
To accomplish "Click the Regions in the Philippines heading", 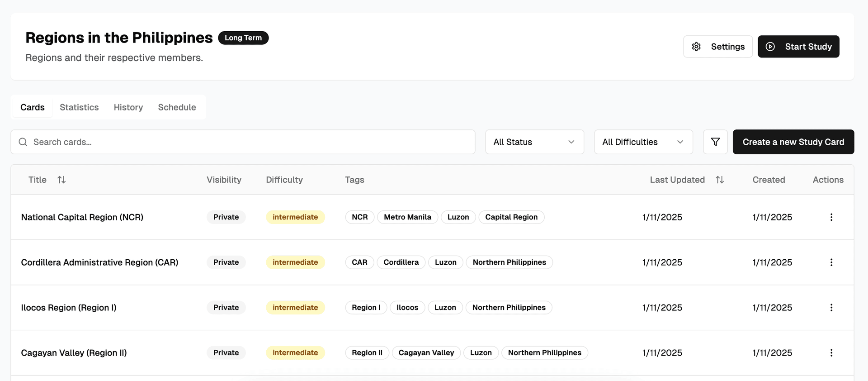I will pyautogui.click(x=119, y=38).
